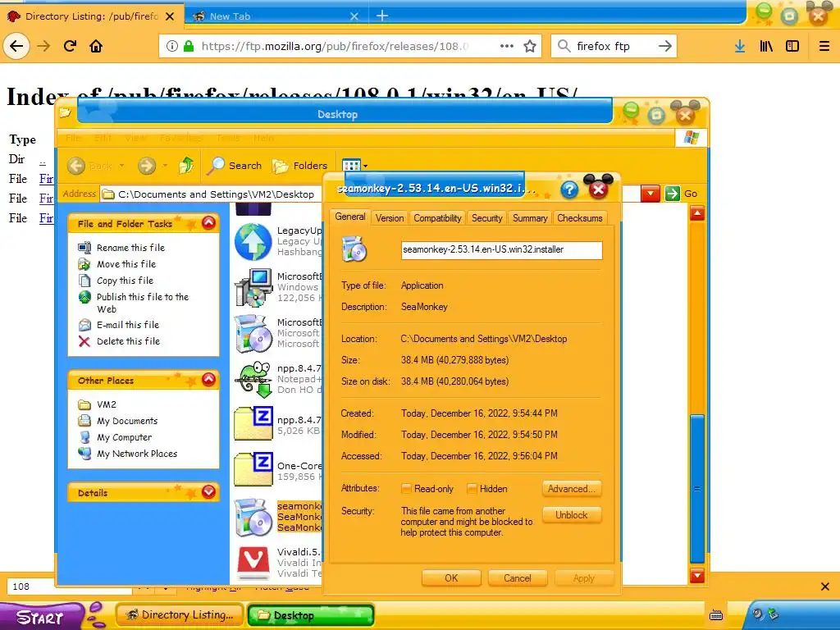Click Explorer scrollbar up arrow

pos(697,214)
